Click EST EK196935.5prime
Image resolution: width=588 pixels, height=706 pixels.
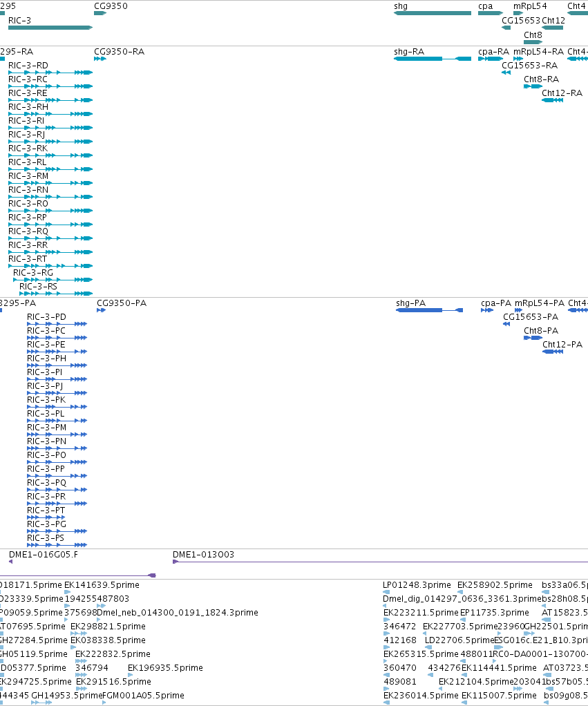[x=165, y=668]
